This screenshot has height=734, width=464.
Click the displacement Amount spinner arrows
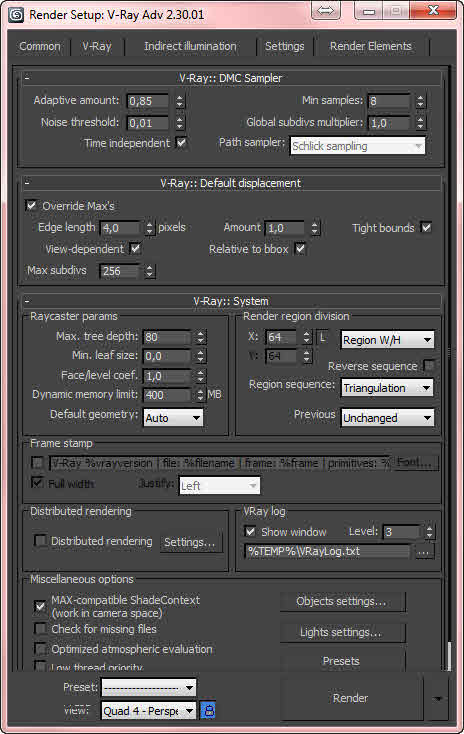(x=315, y=228)
